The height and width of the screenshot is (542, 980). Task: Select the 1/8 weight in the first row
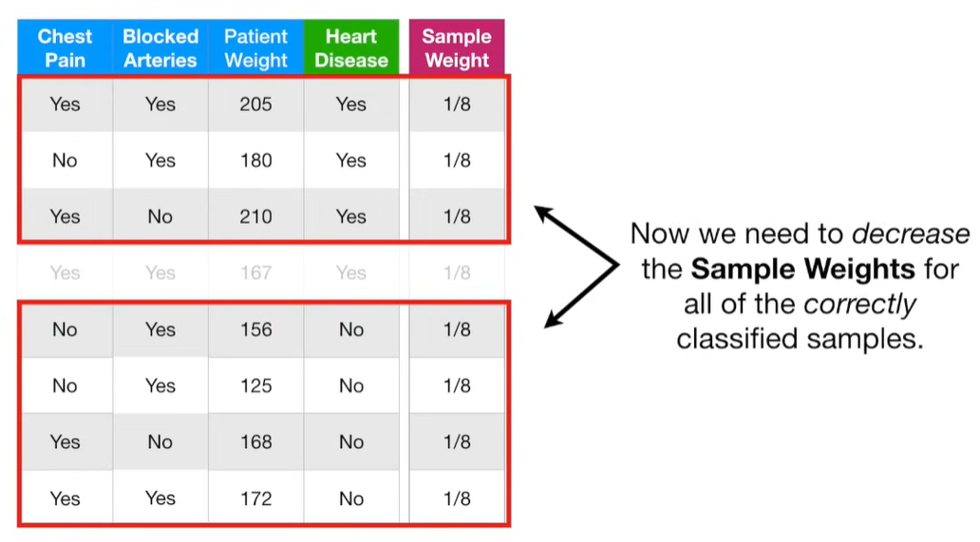point(457,104)
